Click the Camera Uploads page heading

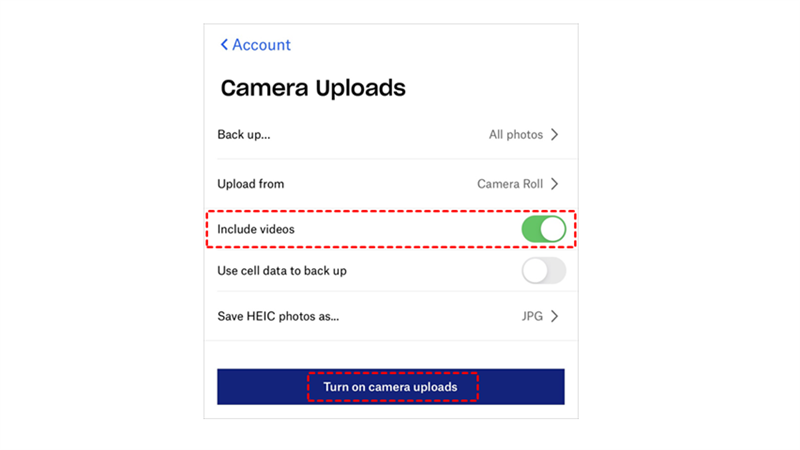point(313,88)
